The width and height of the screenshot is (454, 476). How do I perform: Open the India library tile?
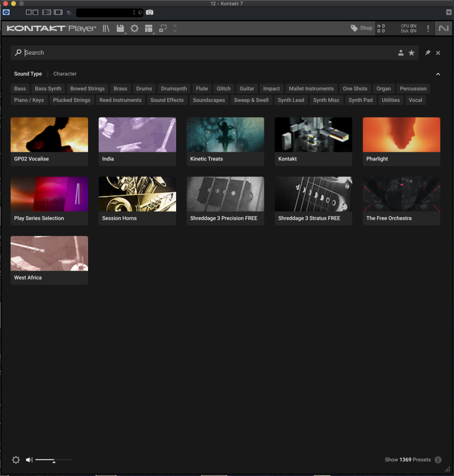tap(137, 141)
